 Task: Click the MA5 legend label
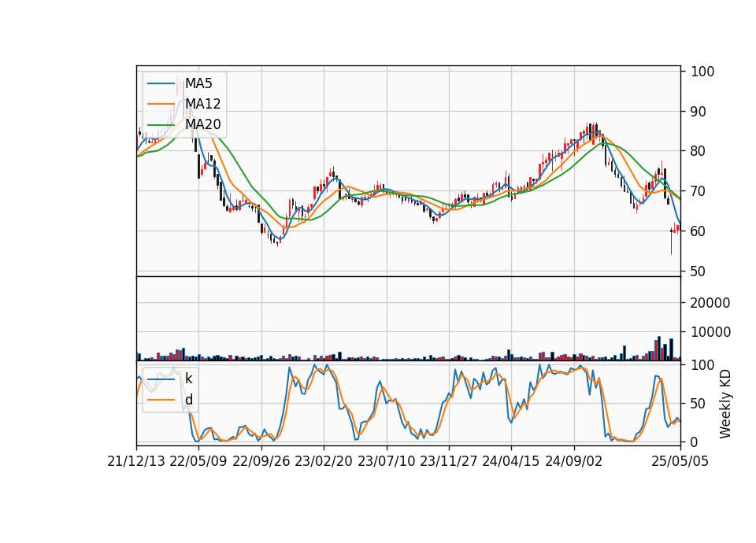198,83
